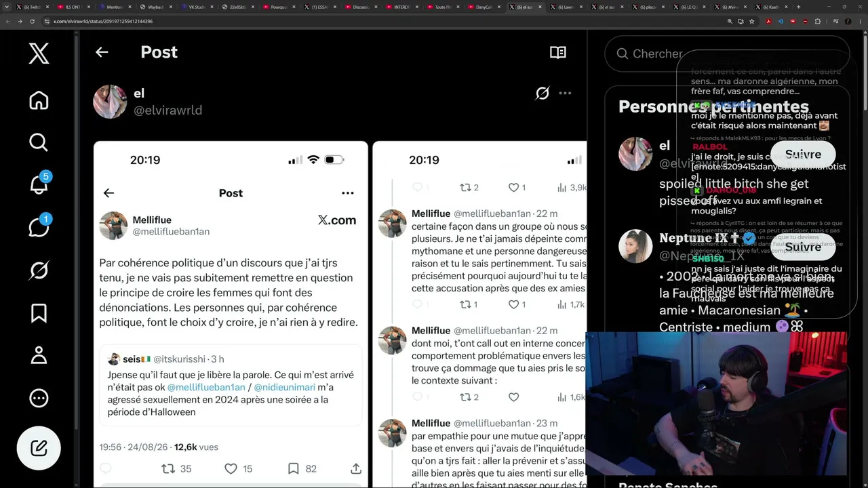Open the More circle menu in sidebar

coord(39,398)
